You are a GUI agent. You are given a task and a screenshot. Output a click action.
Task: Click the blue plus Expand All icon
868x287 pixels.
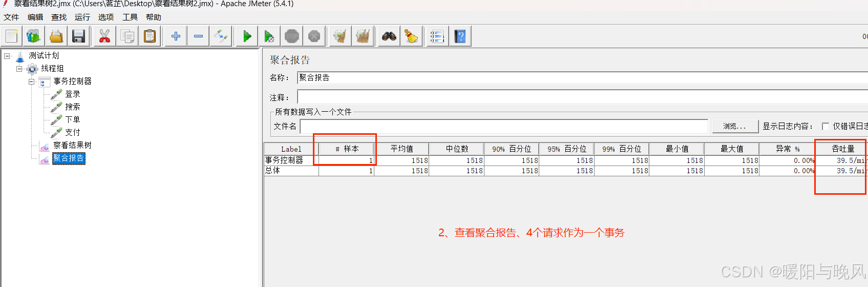pyautogui.click(x=176, y=36)
